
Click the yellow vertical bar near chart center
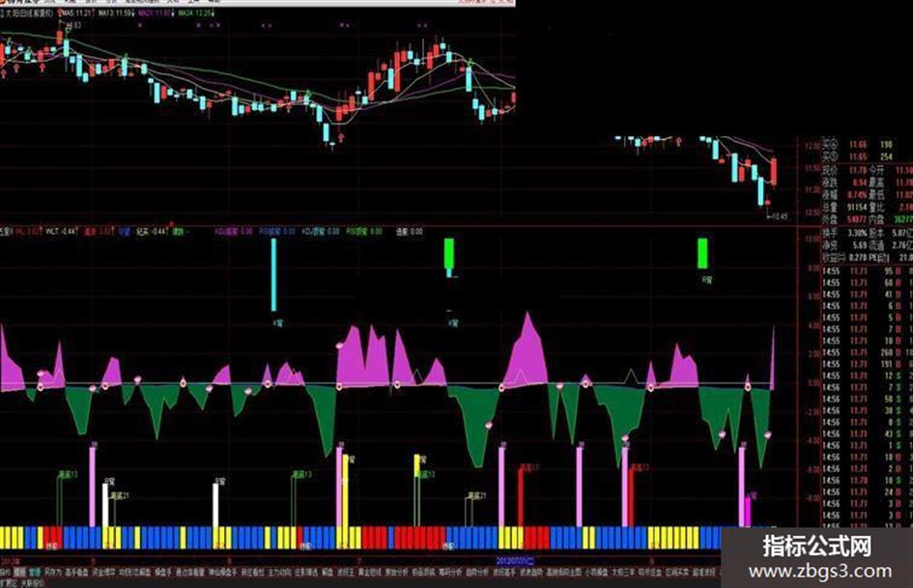345,490
